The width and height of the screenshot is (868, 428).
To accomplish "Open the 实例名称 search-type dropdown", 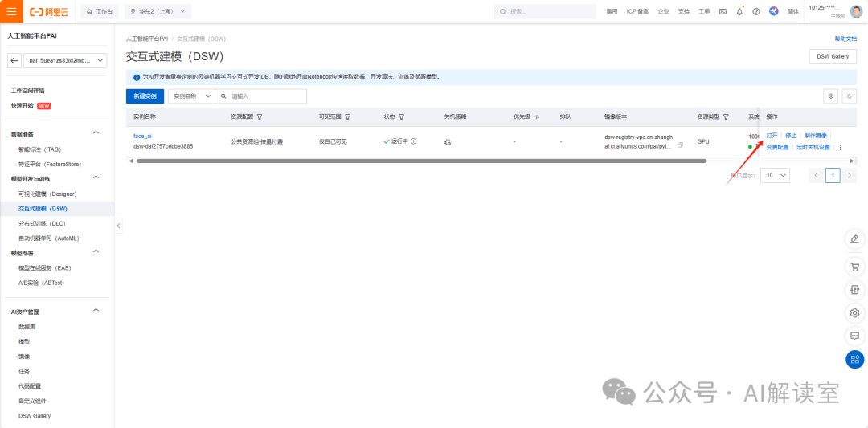I will (191, 96).
